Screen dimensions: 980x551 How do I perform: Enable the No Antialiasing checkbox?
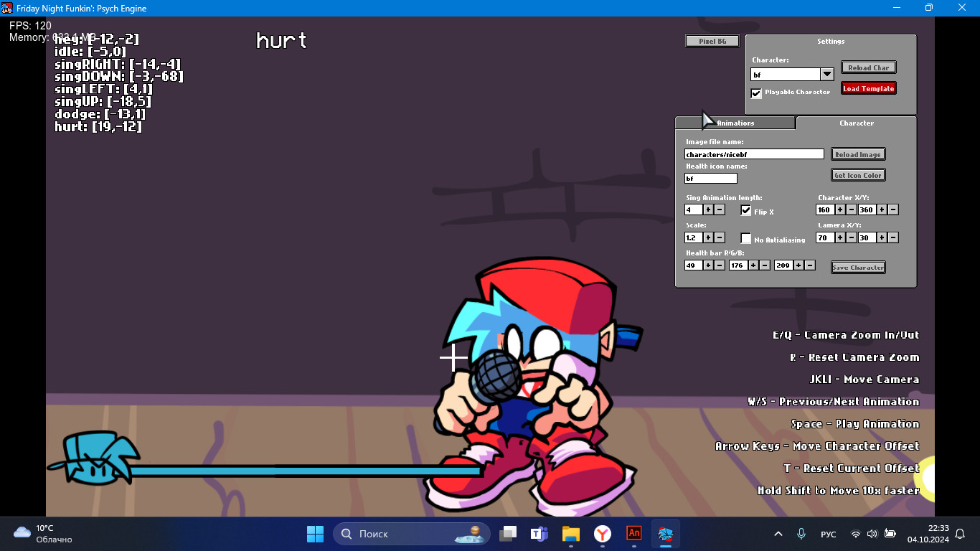(746, 238)
